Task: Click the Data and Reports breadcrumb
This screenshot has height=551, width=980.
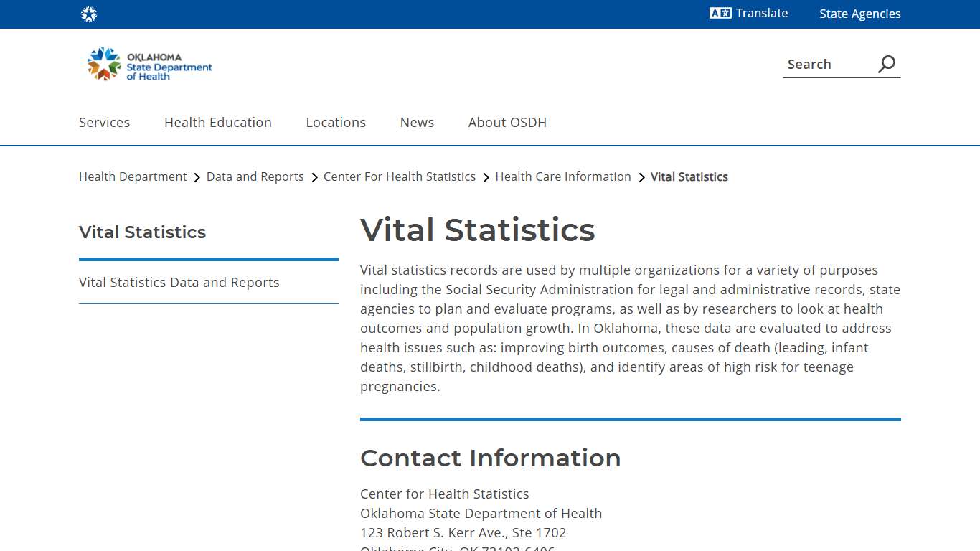Action: point(255,176)
